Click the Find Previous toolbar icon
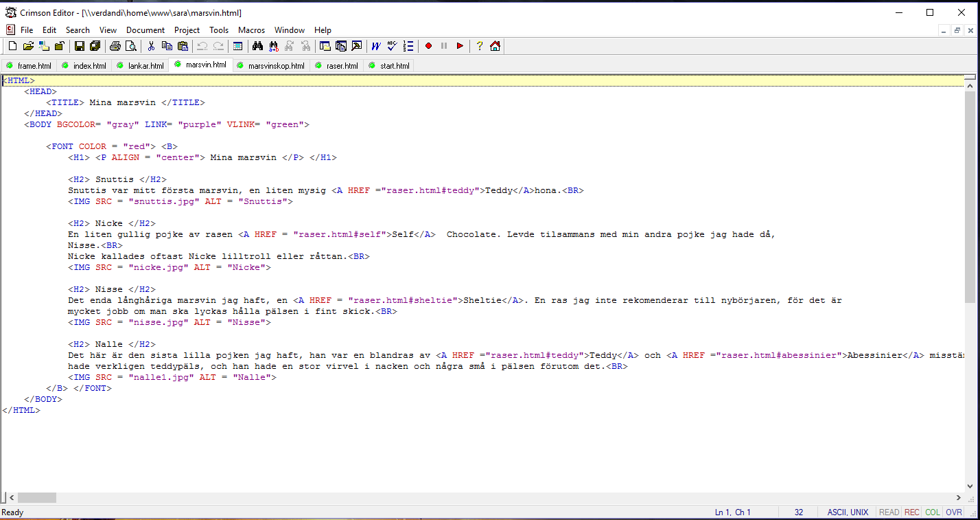The width and height of the screenshot is (980, 520). [305, 46]
